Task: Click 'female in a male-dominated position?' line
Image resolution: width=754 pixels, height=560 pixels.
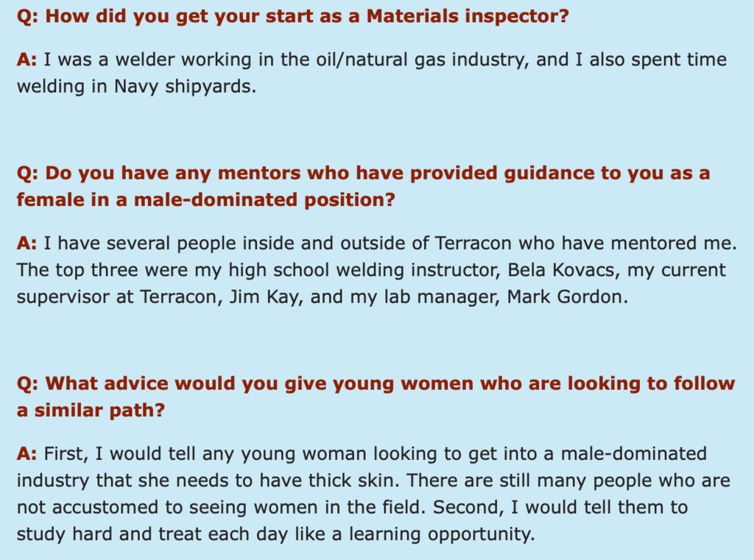Action: [x=206, y=200]
